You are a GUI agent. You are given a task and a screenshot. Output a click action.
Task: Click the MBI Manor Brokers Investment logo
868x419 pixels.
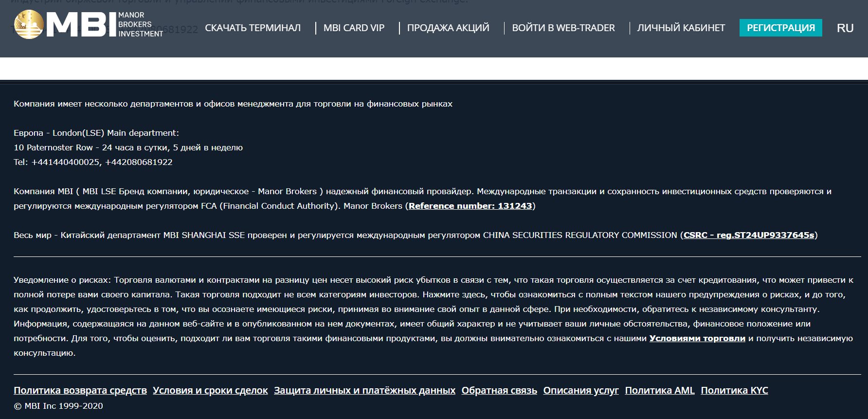coord(89,24)
